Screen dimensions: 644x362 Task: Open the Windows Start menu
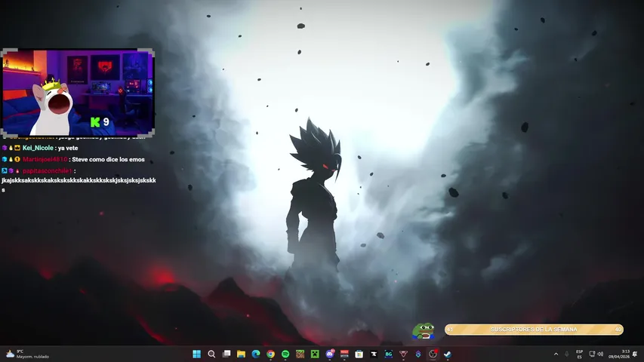[x=197, y=354]
